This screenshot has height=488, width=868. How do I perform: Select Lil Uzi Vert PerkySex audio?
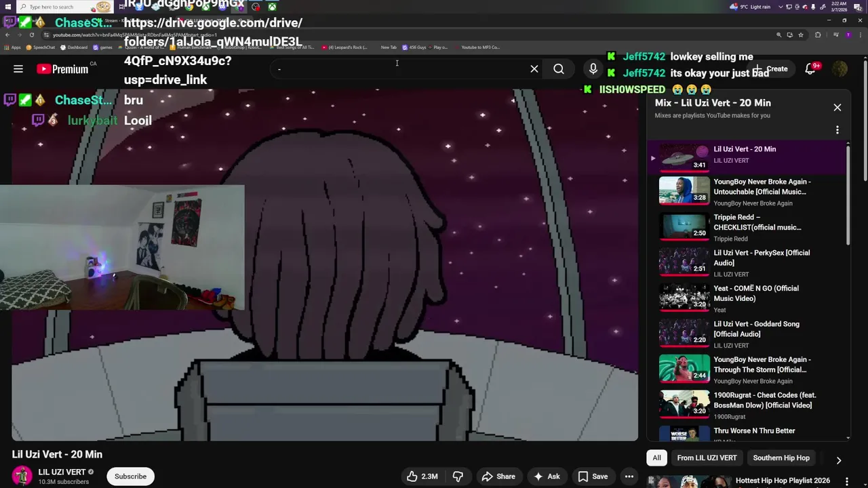click(746, 263)
